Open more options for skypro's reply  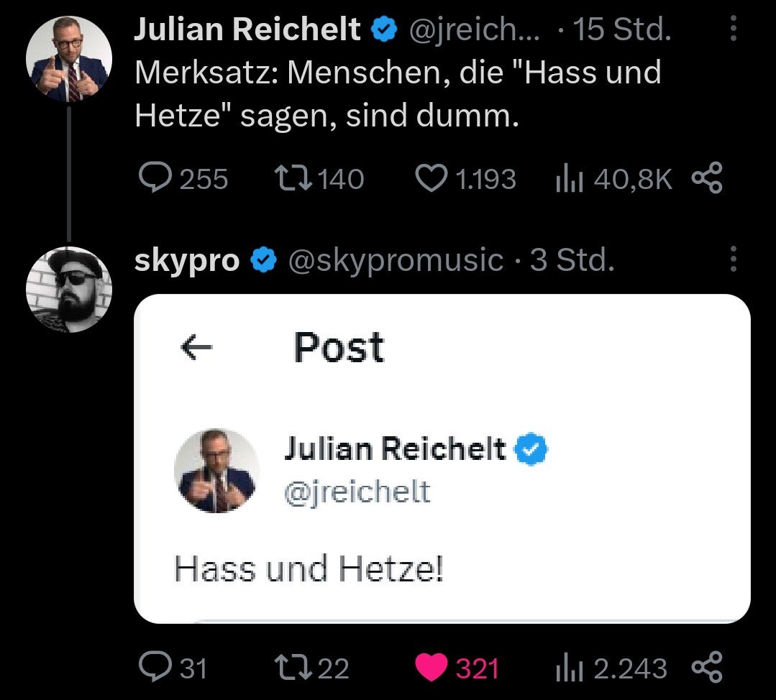[733, 259]
